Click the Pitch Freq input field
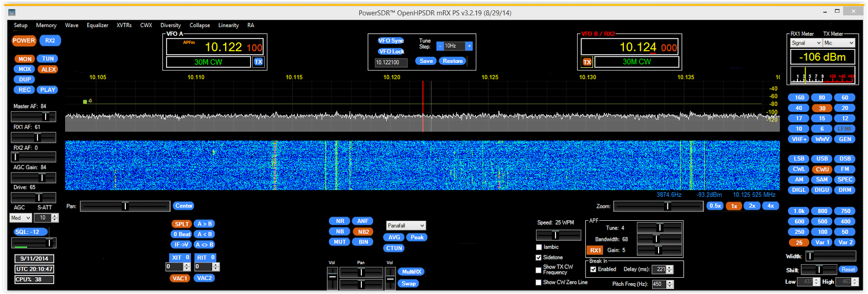This screenshot has height=294, width=868. click(x=658, y=284)
